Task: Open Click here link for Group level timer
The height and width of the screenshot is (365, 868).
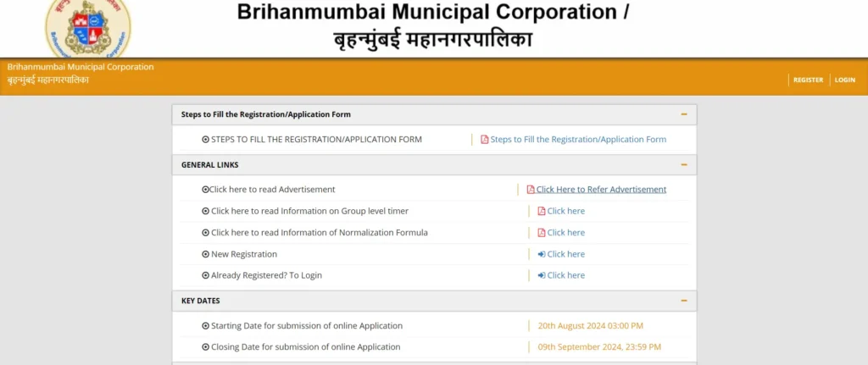Action: (x=565, y=211)
